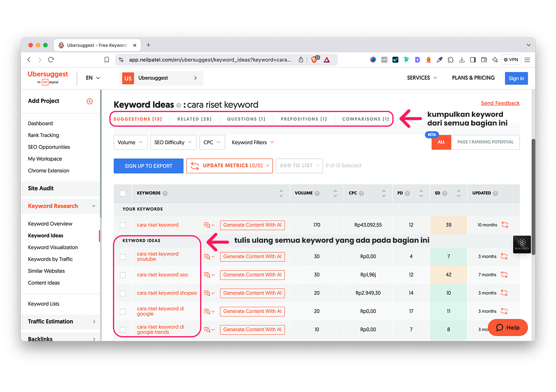Click Generate Content With AI for "cara riset keyword youtube"
556x392 pixels.
click(x=252, y=257)
